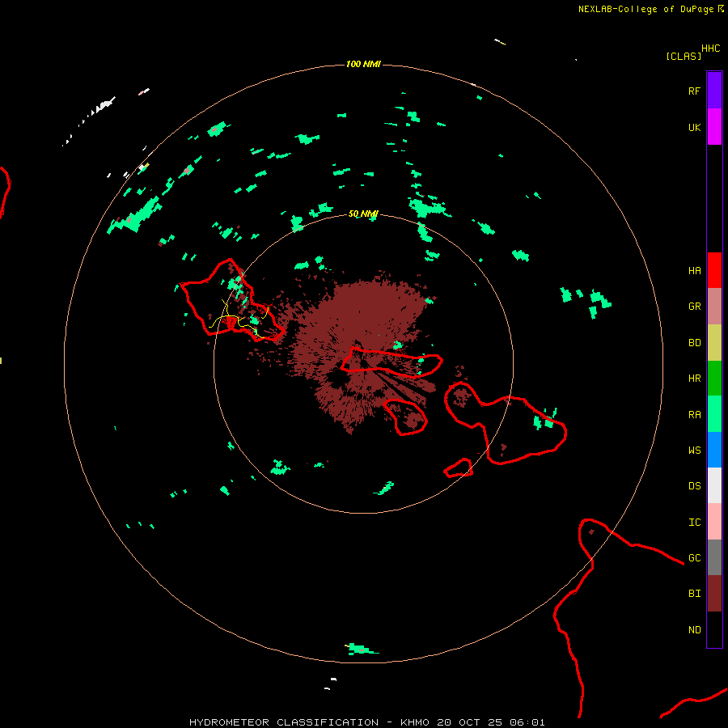This screenshot has height=728, width=728.
Task: Click the GR legend label
Action: click(694, 307)
